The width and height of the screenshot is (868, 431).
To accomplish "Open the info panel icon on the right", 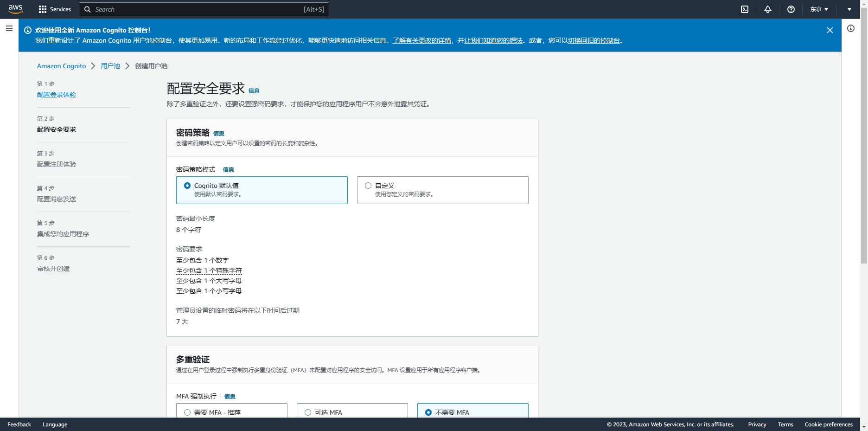I will (851, 29).
